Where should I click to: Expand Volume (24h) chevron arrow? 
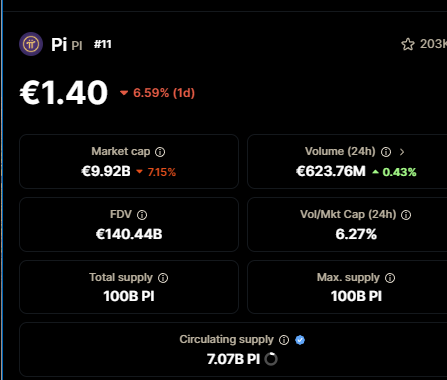[402, 152]
